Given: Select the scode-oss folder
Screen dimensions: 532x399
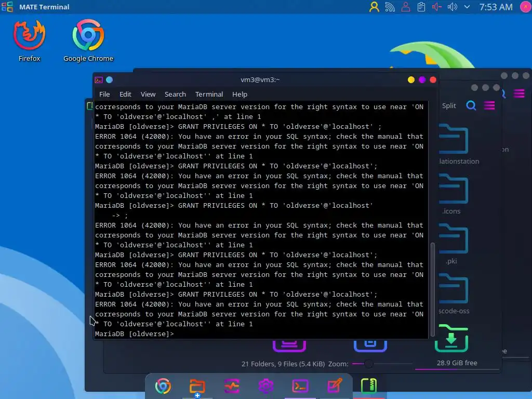Looking at the screenshot, I should 454,294.
